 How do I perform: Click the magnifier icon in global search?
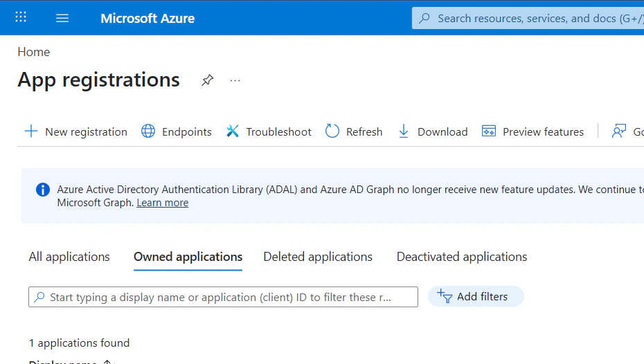424,18
